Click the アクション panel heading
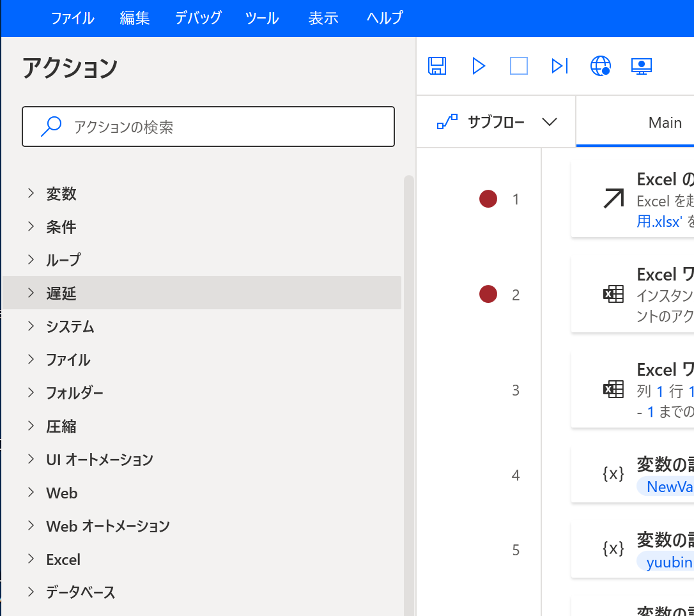Screen dimensions: 694x616 pos(70,68)
